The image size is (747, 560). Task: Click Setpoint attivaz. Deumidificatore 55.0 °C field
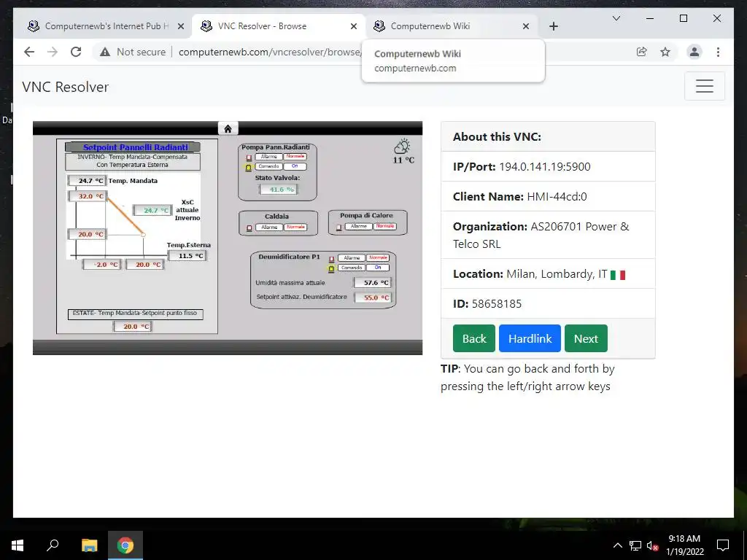[373, 297]
